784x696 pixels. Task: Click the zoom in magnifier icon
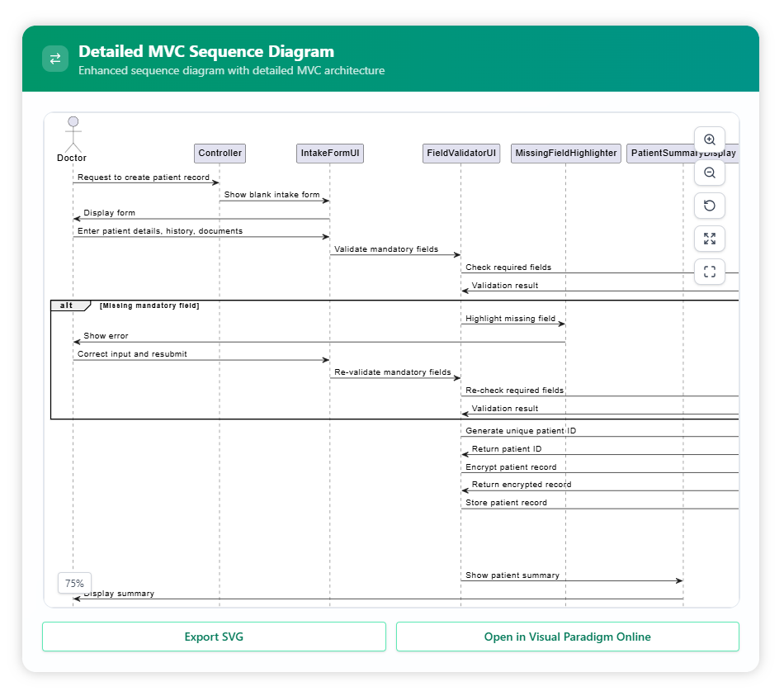(x=710, y=140)
